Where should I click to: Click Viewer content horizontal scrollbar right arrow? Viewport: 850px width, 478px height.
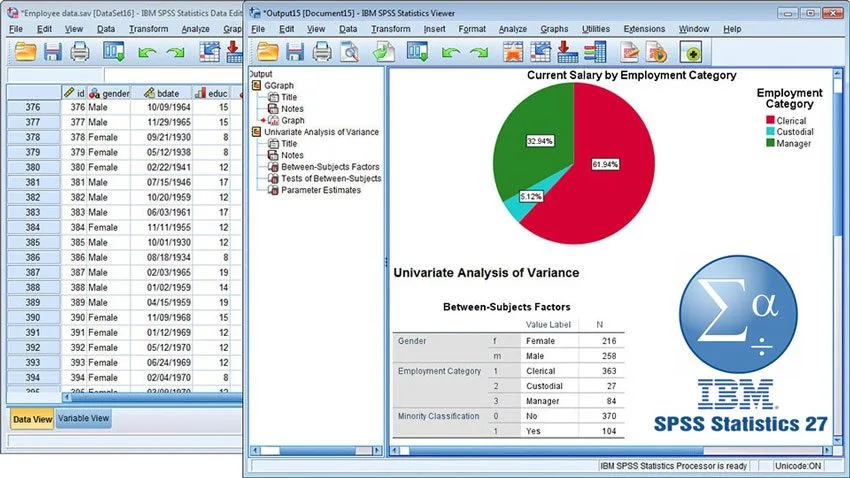[x=827, y=450]
